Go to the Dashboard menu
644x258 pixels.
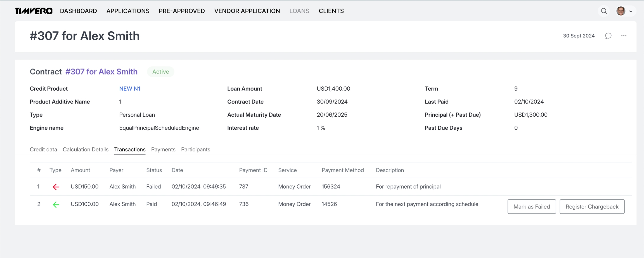pos(78,11)
